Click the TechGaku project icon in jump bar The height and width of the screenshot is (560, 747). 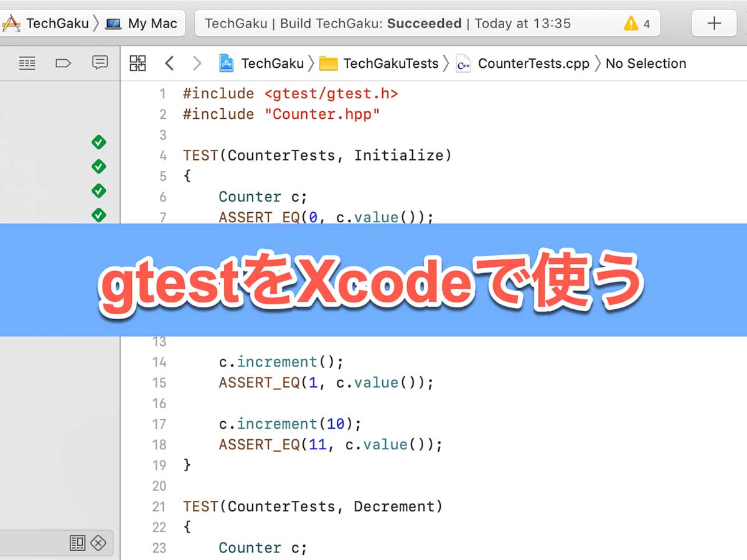pos(226,63)
